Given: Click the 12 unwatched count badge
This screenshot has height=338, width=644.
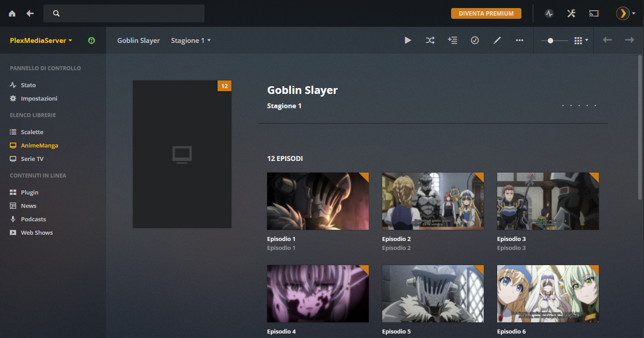Looking at the screenshot, I should [225, 86].
